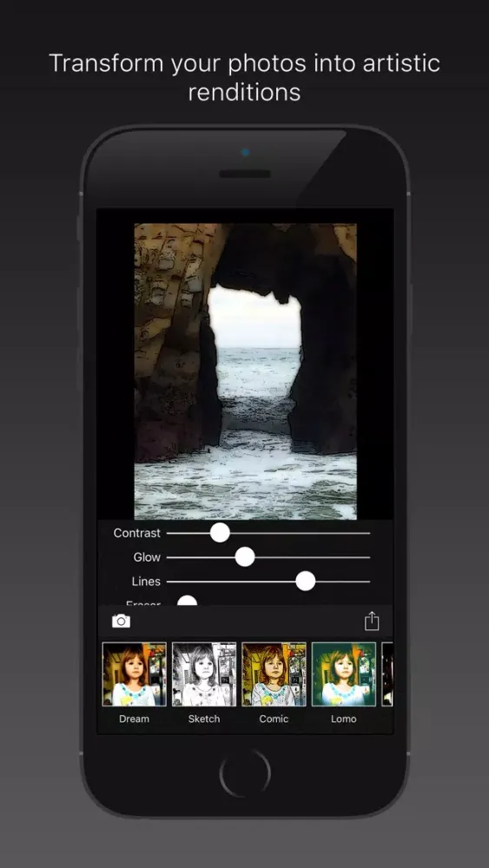Apply the Comic filter thumbnail
The height and width of the screenshot is (868, 489).
tap(274, 674)
